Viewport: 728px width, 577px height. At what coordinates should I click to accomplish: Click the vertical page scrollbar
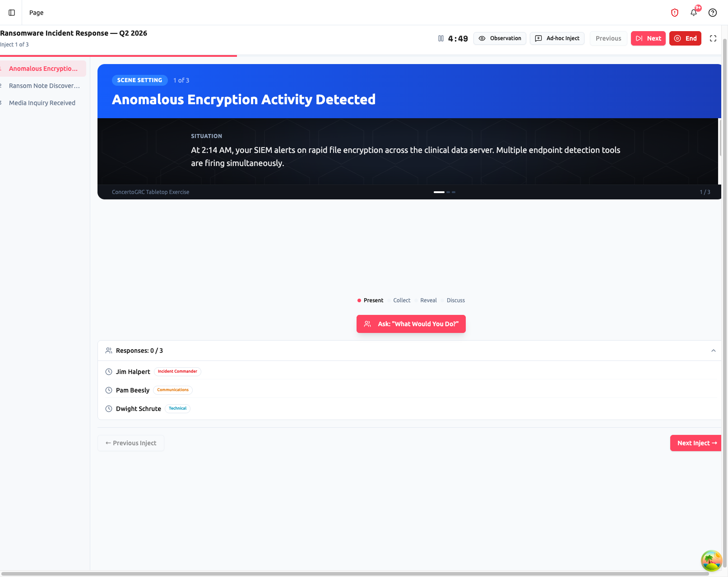[x=725, y=302]
